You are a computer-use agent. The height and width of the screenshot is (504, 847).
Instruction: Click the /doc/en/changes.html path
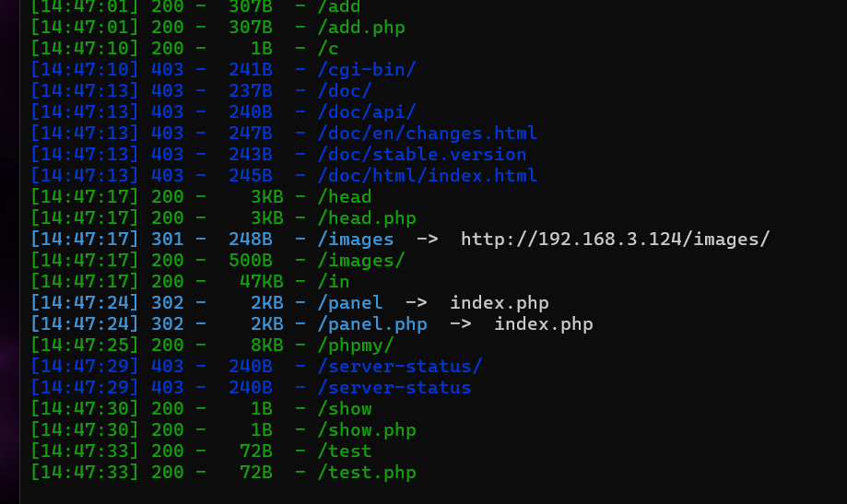click(427, 134)
